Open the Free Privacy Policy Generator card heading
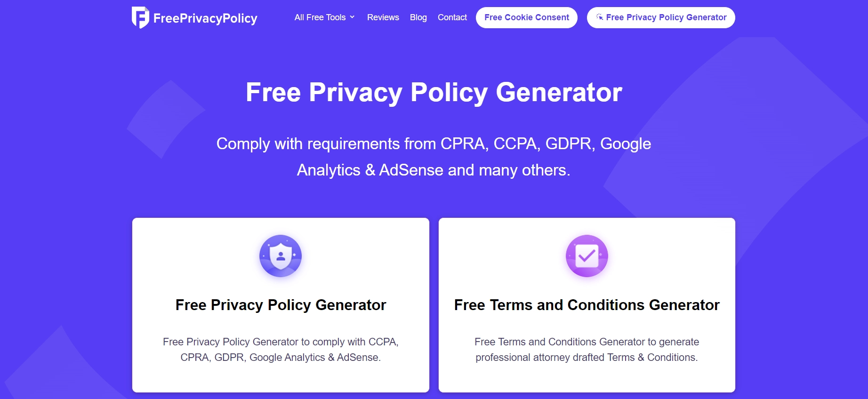This screenshot has height=399, width=868. 280,305
